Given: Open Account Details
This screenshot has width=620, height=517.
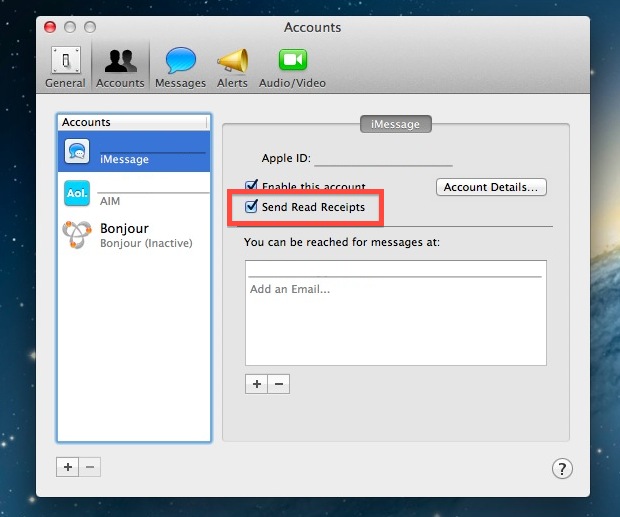Looking at the screenshot, I should 491,187.
